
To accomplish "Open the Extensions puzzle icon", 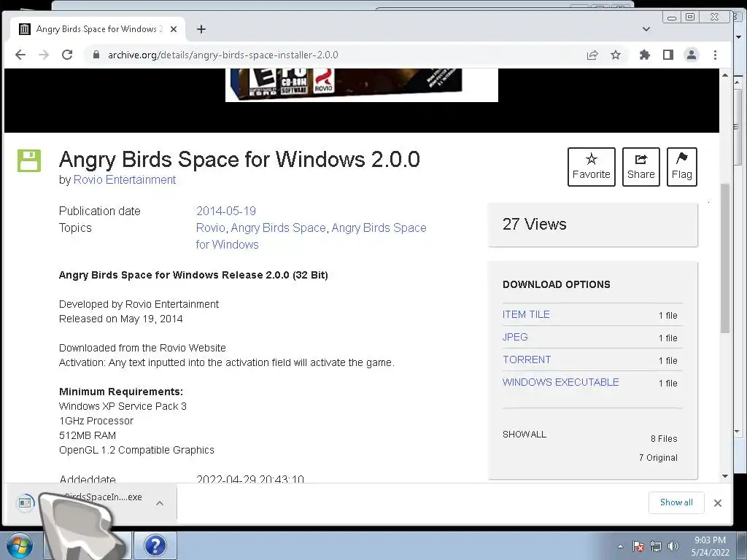I will coord(645,55).
